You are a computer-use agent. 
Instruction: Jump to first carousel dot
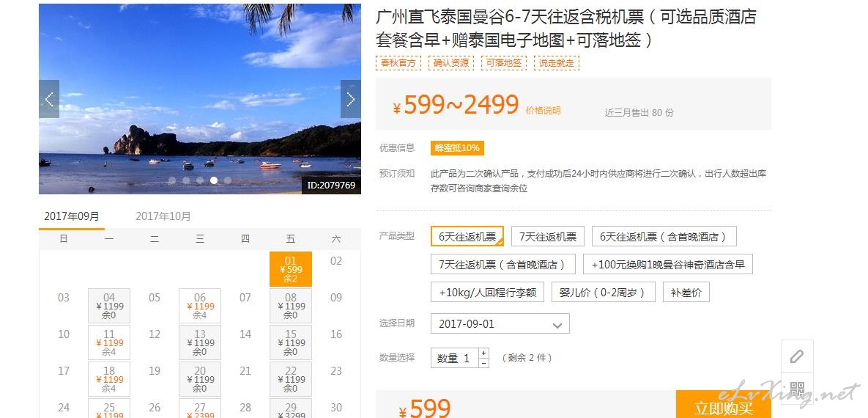coord(172,180)
